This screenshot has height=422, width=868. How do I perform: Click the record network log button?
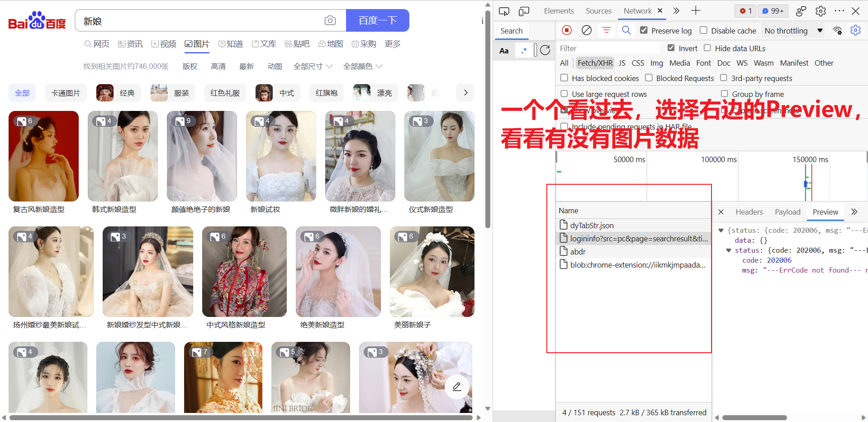point(567,30)
